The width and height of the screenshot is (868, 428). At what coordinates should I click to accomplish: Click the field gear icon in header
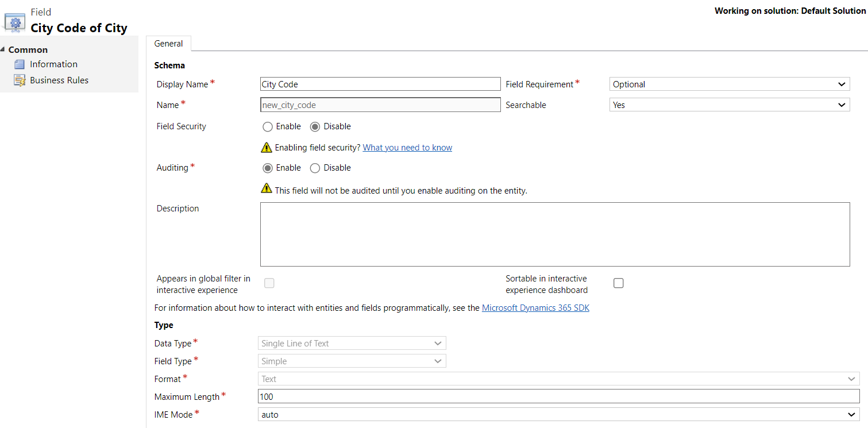click(x=15, y=22)
